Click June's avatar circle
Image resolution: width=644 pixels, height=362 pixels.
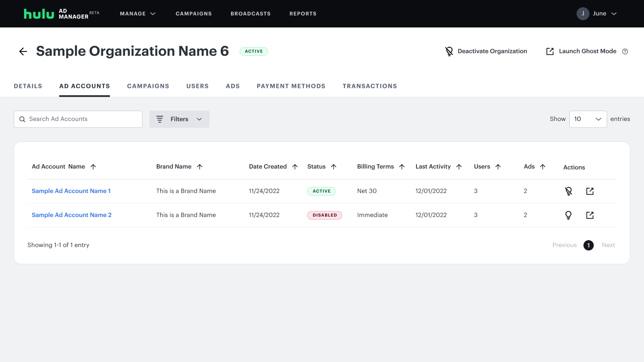583,13
